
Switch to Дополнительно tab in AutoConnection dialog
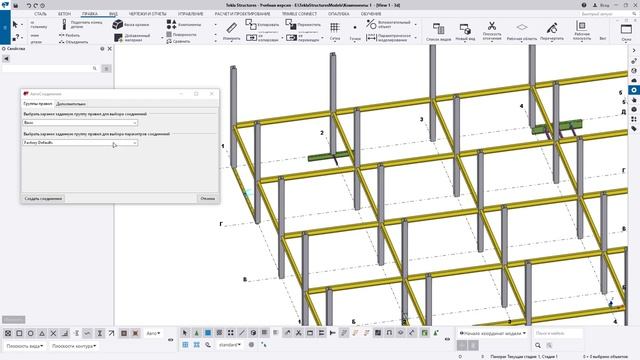click(x=71, y=104)
